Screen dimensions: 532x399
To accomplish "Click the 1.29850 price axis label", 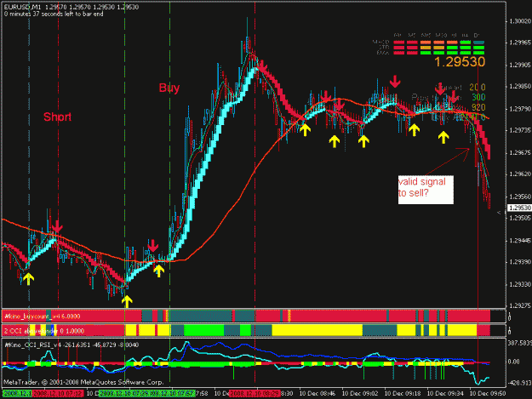I will click(x=519, y=87).
